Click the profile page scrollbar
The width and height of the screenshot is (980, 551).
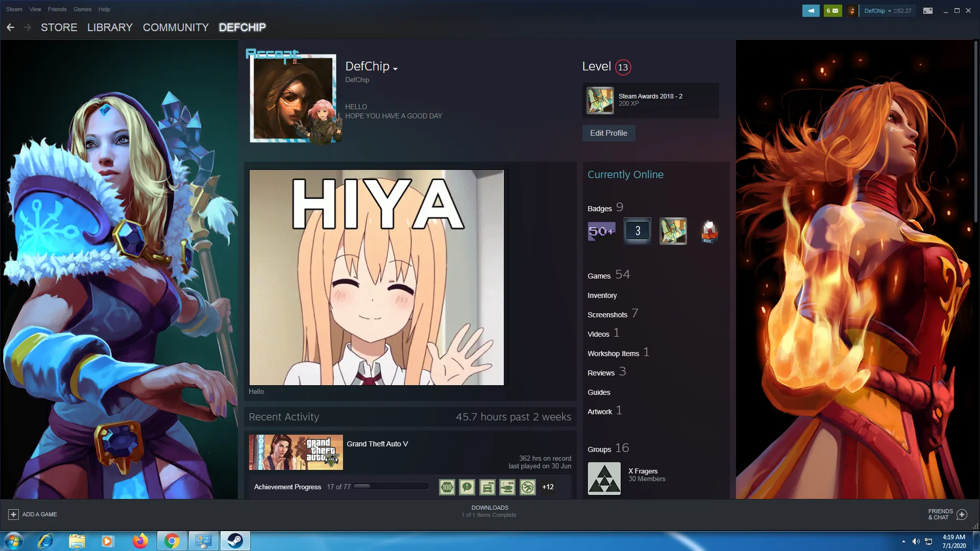coord(976,133)
